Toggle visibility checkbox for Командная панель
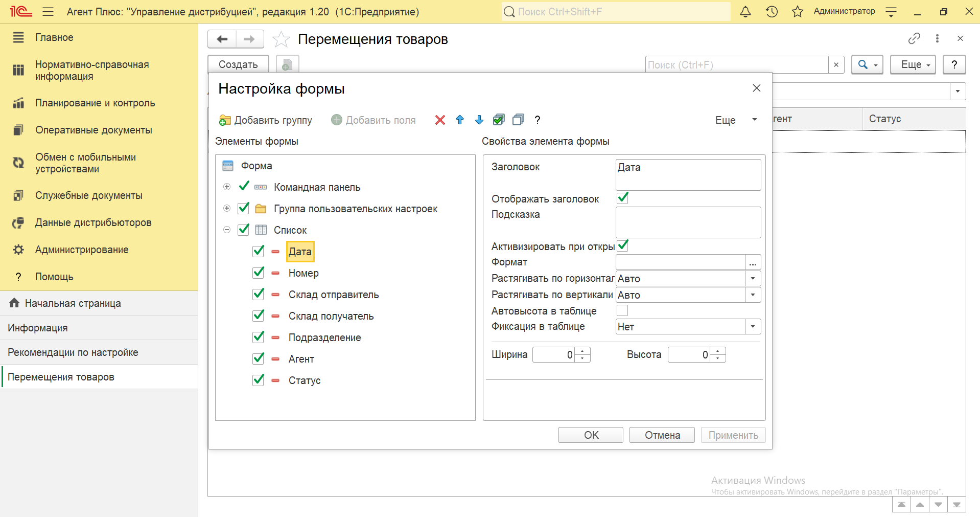The image size is (980, 517). pos(244,186)
